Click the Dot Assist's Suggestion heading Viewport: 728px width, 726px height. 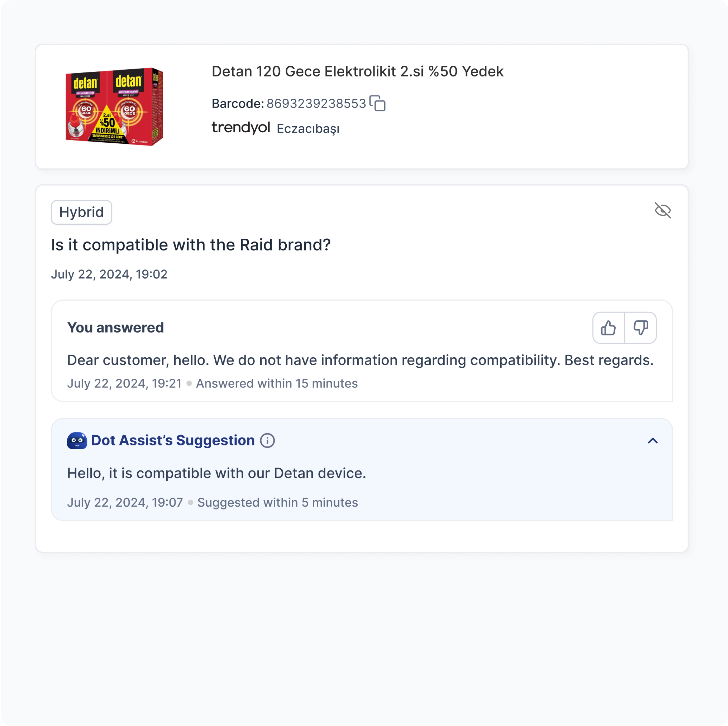pos(173,440)
